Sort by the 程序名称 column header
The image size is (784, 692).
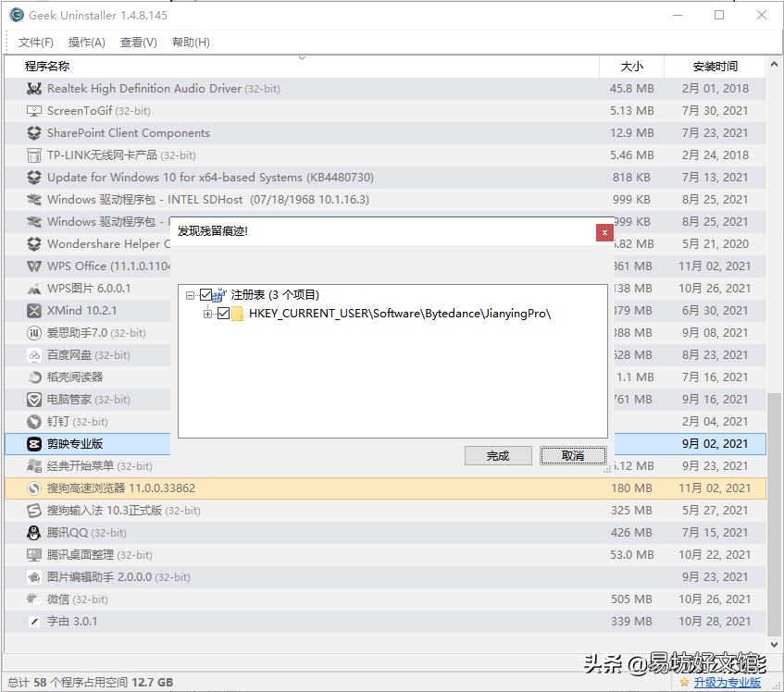point(302,67)
